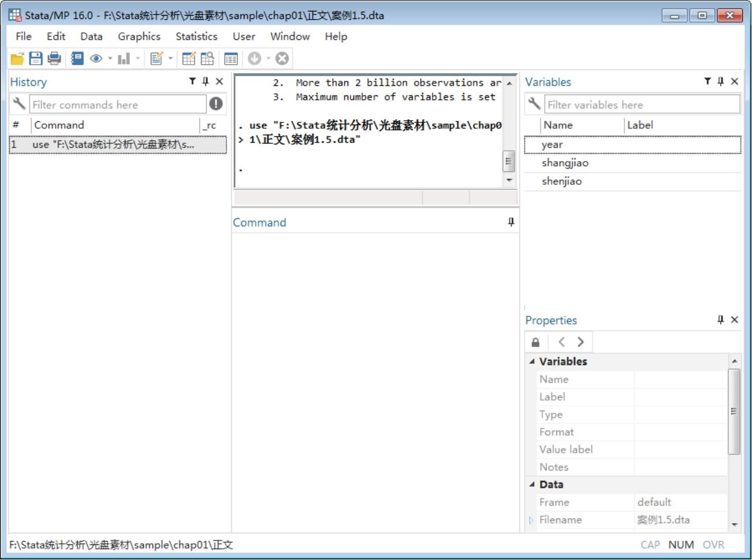
Task: Click the Results window vertical scrollbar thumb
Action: point(508,162)
